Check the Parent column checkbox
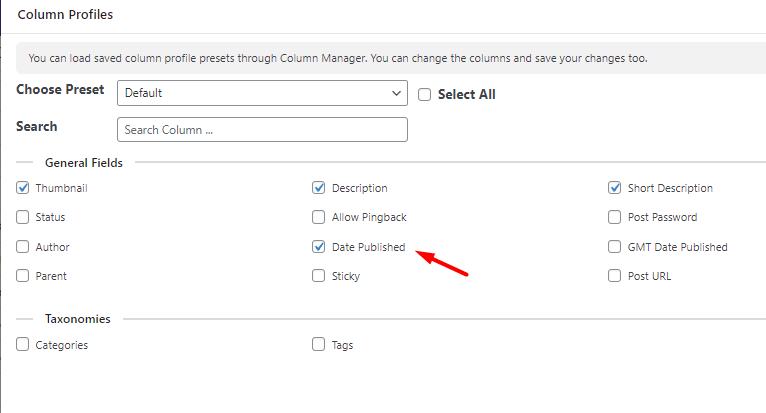This screenshot has height=413, width=766. (x=22, y=276)
